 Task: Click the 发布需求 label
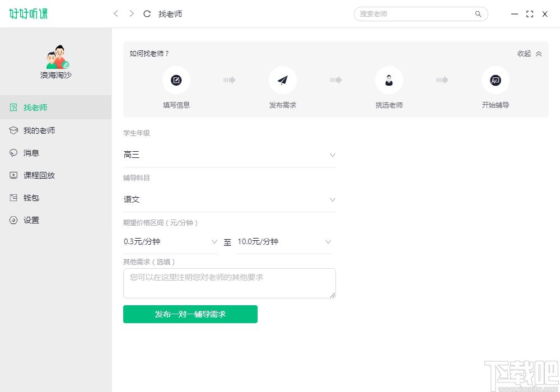(x=282, y=105)
